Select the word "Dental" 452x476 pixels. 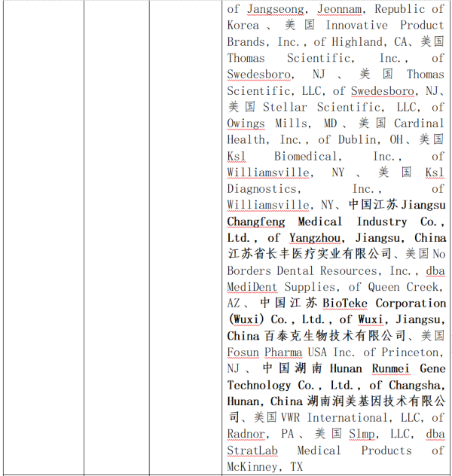pos(295,271)
